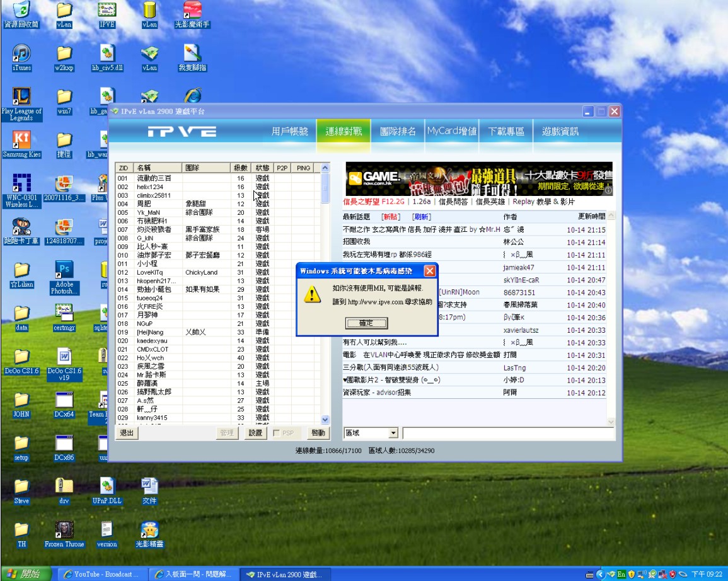Viewport: 728px width, 581px height.
Task: Click the 設置 button
Action: (x=255, y=434)
